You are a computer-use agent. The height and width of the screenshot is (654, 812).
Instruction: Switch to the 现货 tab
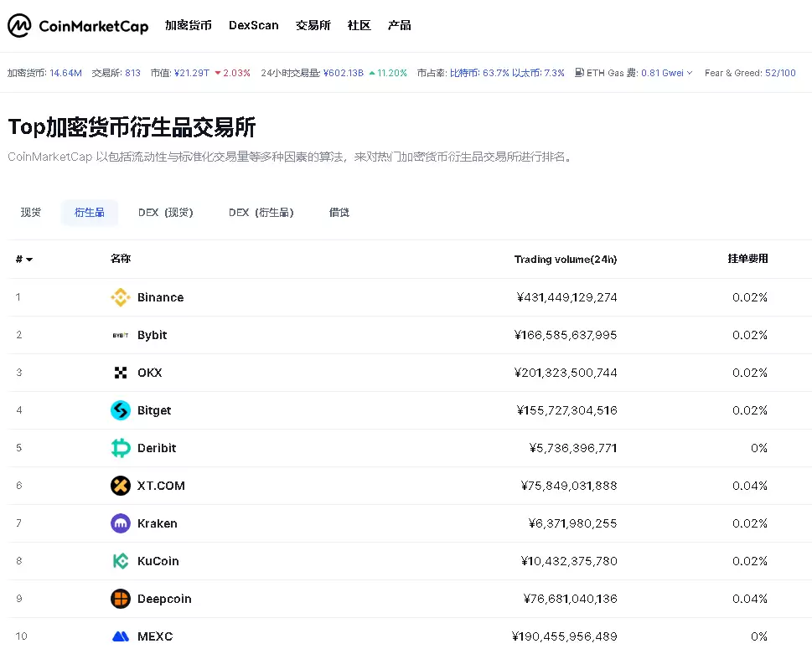tap(31, 212)
